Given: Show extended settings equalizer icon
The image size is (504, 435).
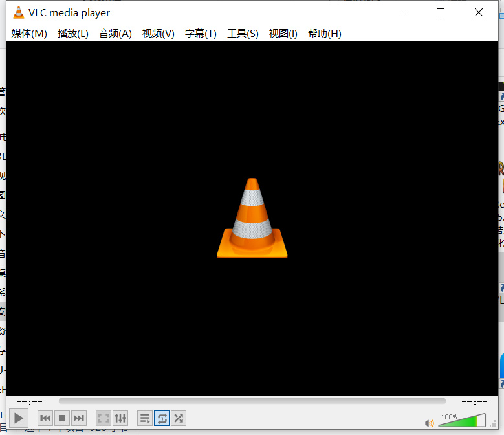Looking at the screenshot, I should (x=120, y=418).
